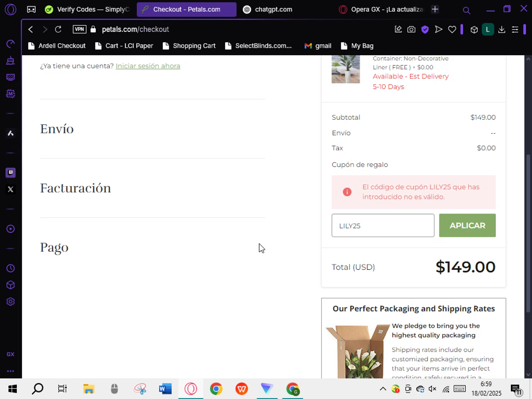Viewport: 532px width, 399px height.
Task: Switch to Opera GX - ¡La actualiza tab
Action: 382,10
